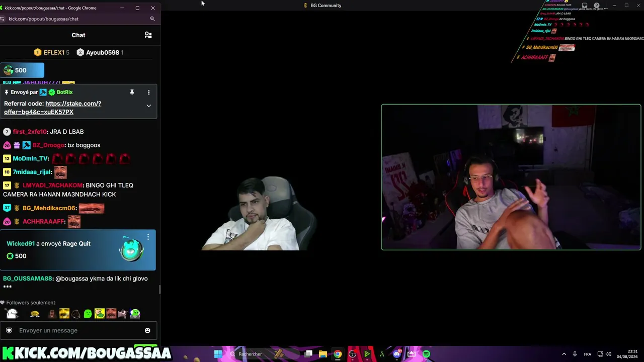Open site information icon in address bar
This screenshot has height=362, width=644.
click(3, 19)
